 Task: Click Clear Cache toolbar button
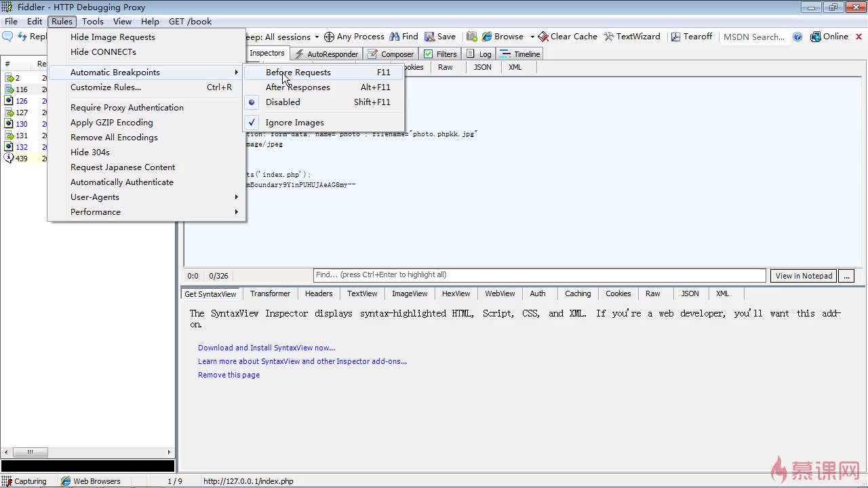568,37
